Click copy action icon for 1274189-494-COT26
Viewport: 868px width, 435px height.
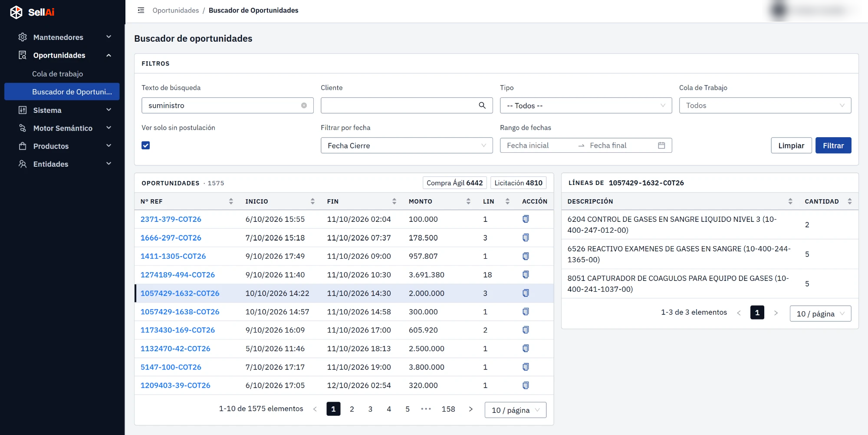coord(526,275)
